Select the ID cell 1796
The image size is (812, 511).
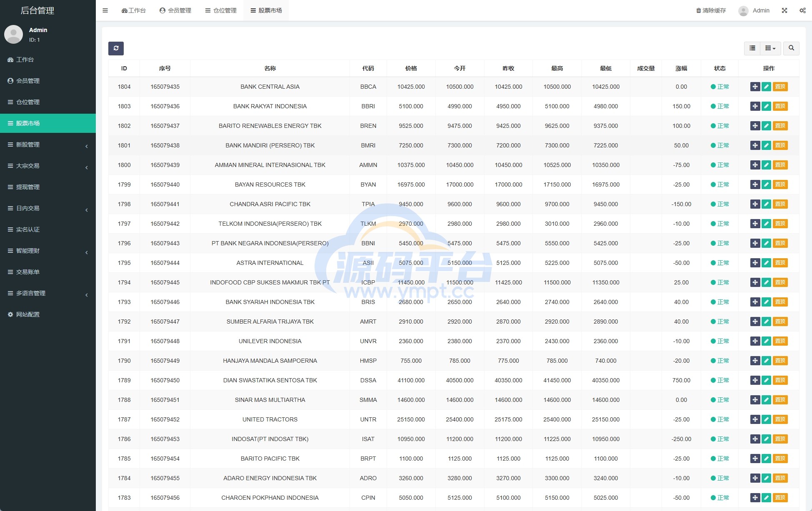(124, 243)
